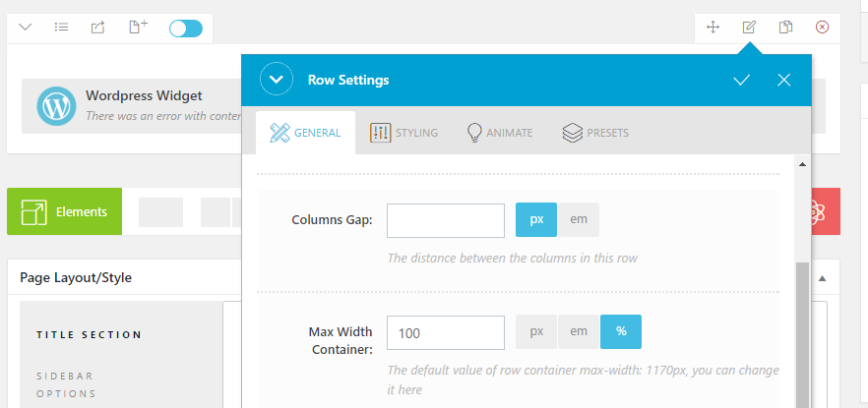868x408 pixels.
Task: Click the duplicate row icon
Action: 785,28
